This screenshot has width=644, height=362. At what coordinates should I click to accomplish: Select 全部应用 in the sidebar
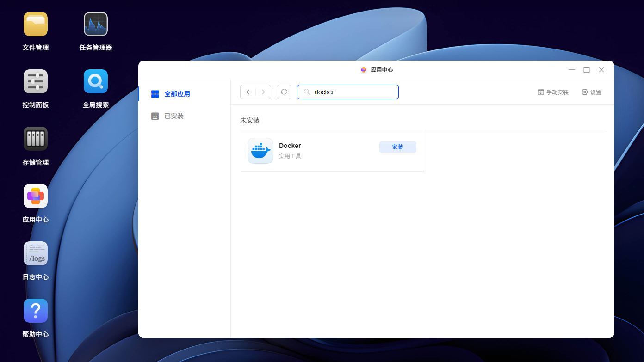click(185, 94)
